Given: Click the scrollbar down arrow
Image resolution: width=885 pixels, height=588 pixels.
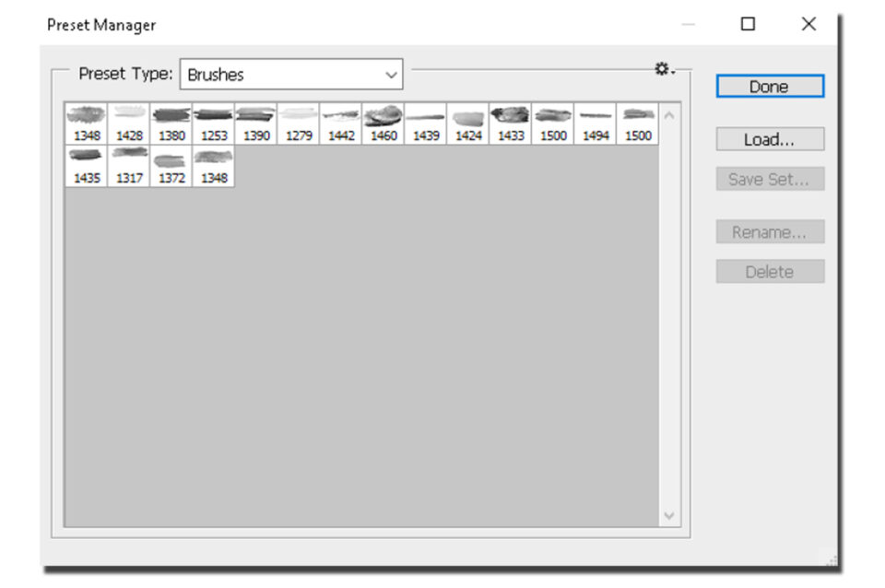Looking at the screenshot, I should tap(669, 516).
